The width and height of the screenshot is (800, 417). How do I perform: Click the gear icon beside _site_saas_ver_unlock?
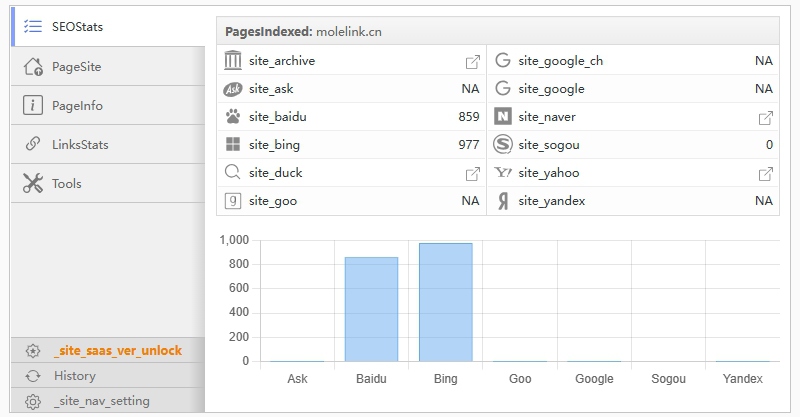pyautogui.click(x=33, y=351)
